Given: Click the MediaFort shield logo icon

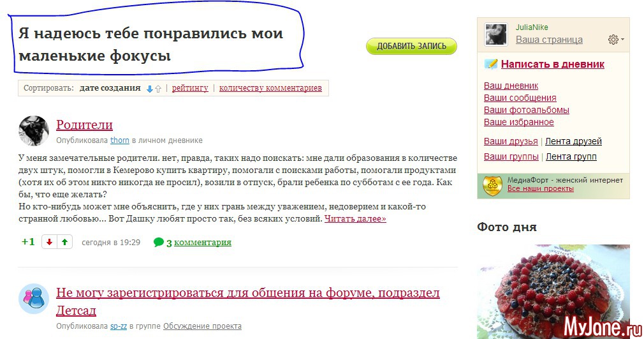Looking at the screenshot, I should [492, 185].
